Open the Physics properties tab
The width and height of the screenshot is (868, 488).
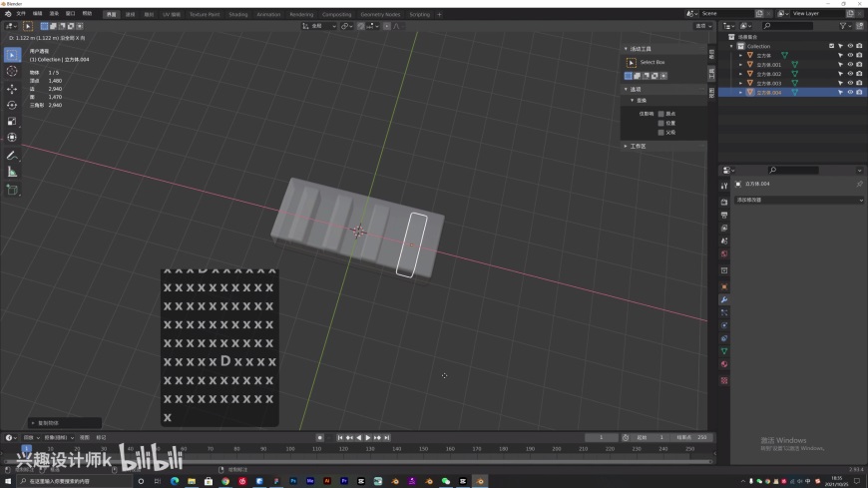tap(724, 325)
